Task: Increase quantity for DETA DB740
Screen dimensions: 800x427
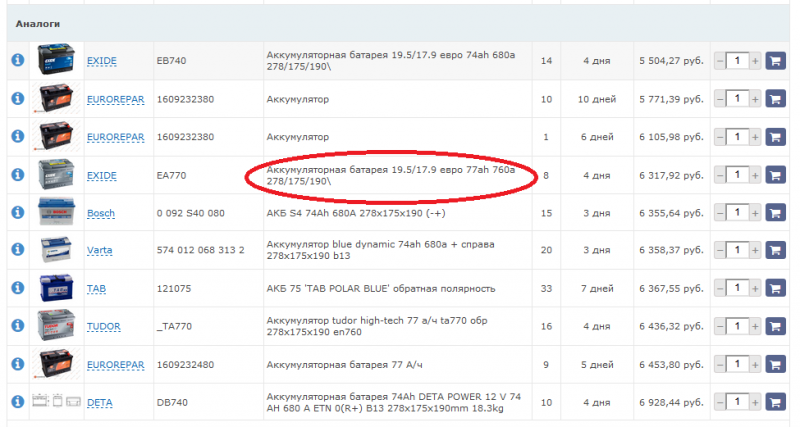Action: [755, 403]
